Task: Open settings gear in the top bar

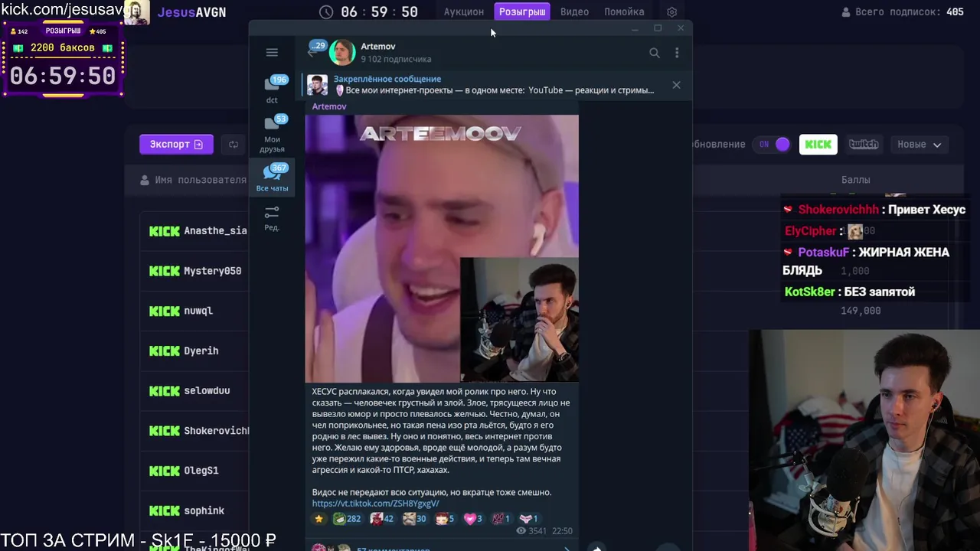Action: (671, 12)
